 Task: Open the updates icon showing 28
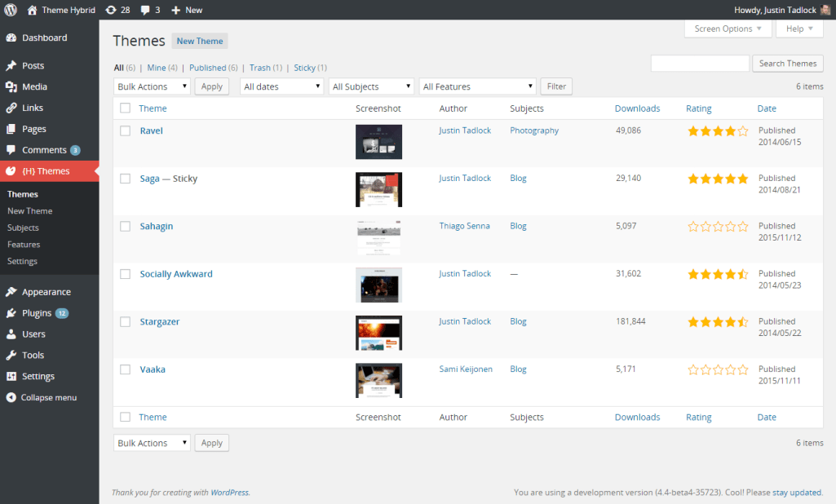[111, 10]
